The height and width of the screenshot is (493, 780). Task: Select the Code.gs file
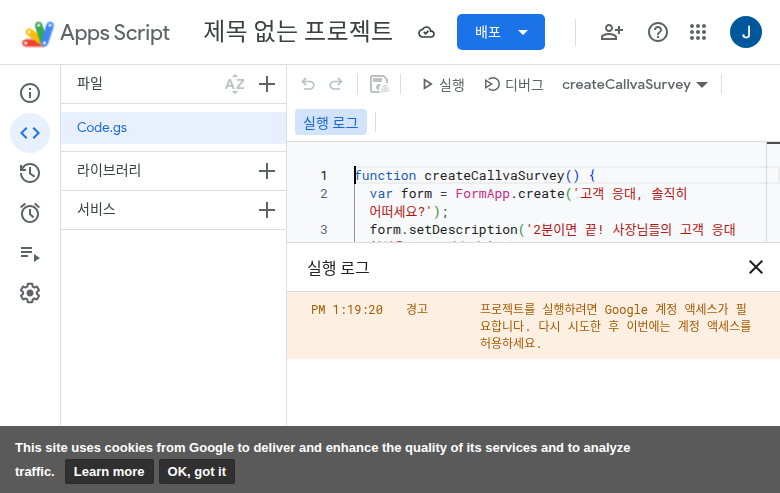tap(102, 128)
